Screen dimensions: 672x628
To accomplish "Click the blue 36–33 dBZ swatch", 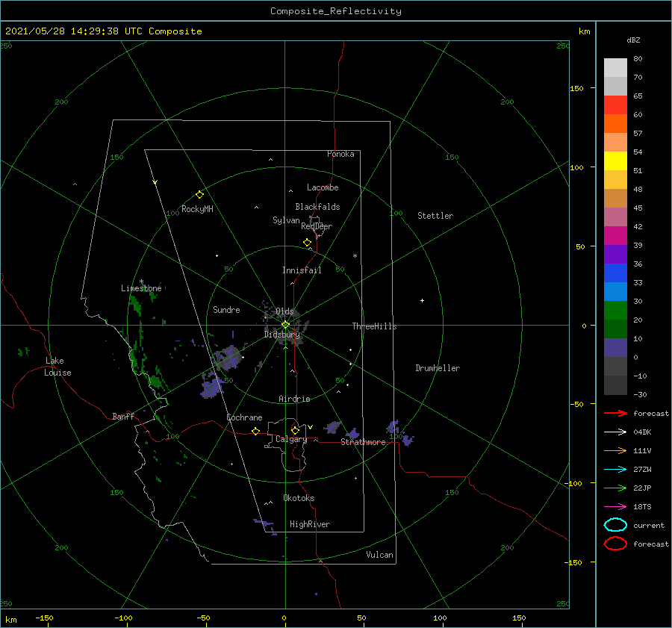I will (x=615, y=273).
